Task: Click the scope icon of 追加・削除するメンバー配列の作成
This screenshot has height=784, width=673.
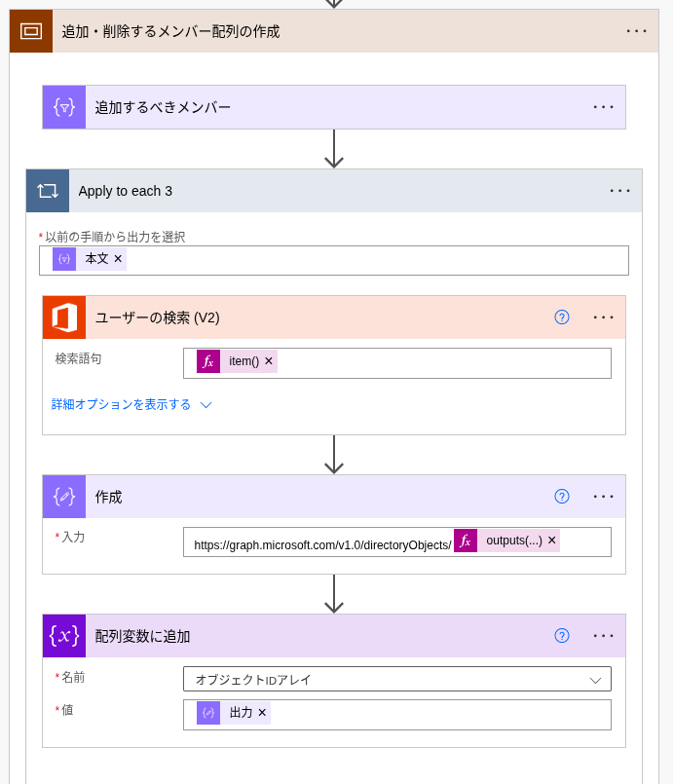Action: pos(31,31)
